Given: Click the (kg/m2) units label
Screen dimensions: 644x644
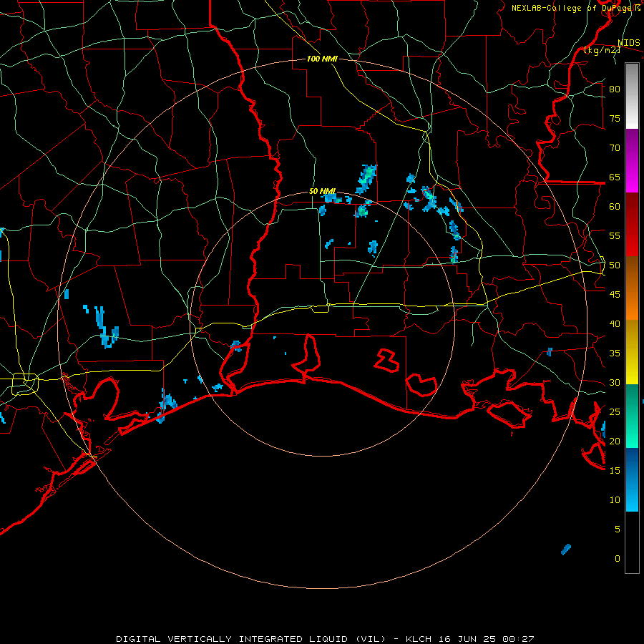Looking at the screenshot, I should point(602,50).
